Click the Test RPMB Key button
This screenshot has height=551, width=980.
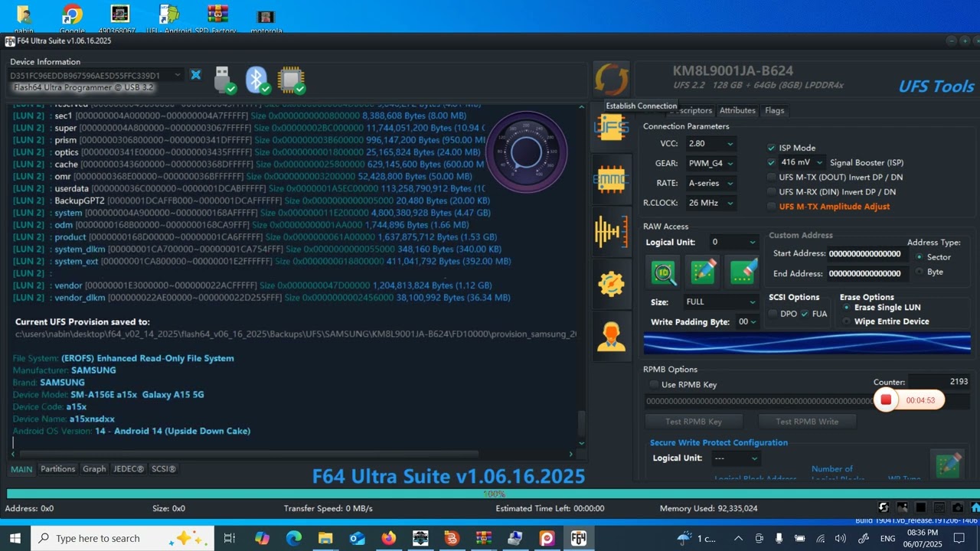pos(694,422)
